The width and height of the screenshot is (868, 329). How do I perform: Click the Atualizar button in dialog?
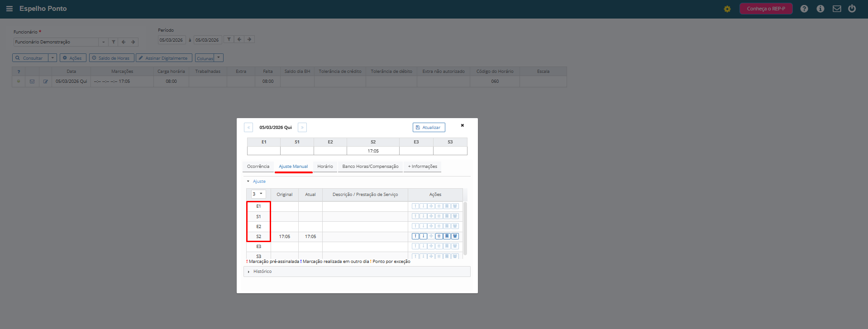click(x=429, y=128)
